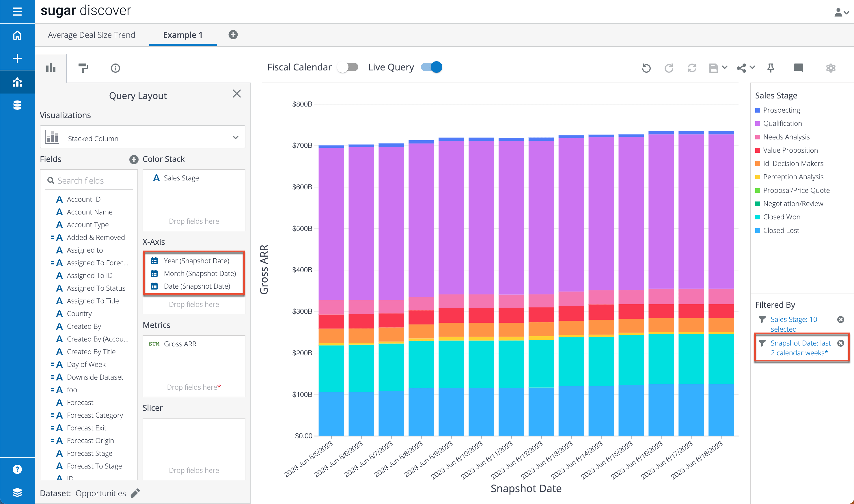Toggle Needs Analysis in the legend

(782, 137)
